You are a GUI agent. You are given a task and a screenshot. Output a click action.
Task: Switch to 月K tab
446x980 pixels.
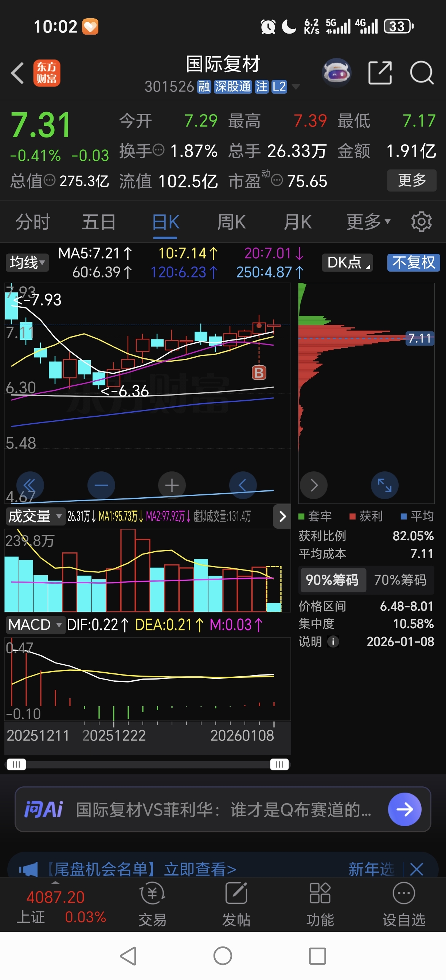click(x=298, y=222)
